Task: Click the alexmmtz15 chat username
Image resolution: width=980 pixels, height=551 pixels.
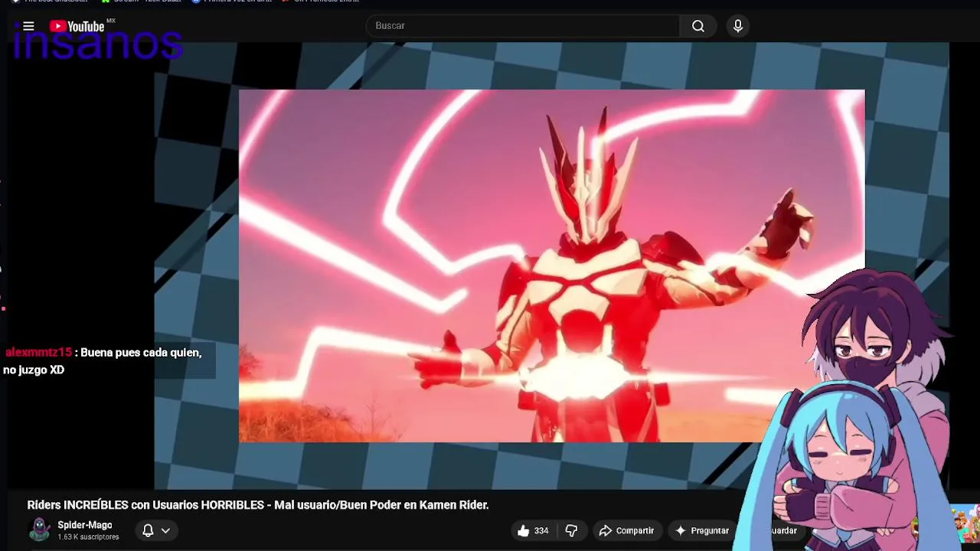Action: (38, 353)
